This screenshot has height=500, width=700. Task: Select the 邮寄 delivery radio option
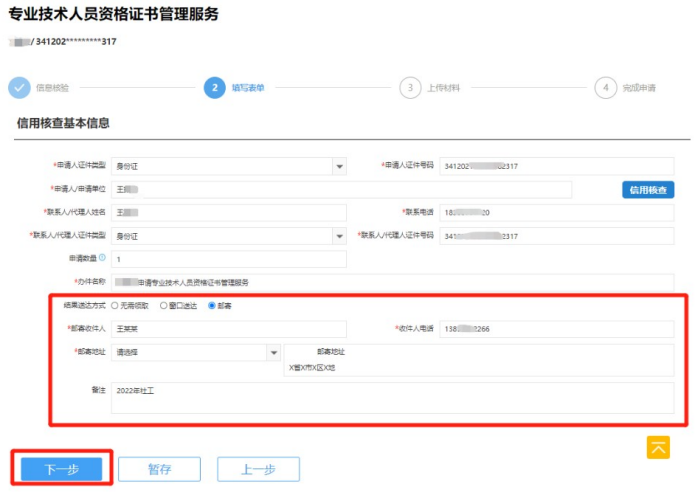pyautogui.click(x=211, y=305)
